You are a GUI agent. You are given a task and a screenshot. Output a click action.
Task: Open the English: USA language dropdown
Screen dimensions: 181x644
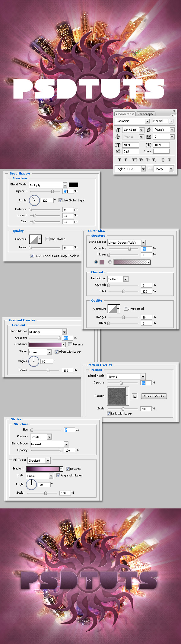144,169
